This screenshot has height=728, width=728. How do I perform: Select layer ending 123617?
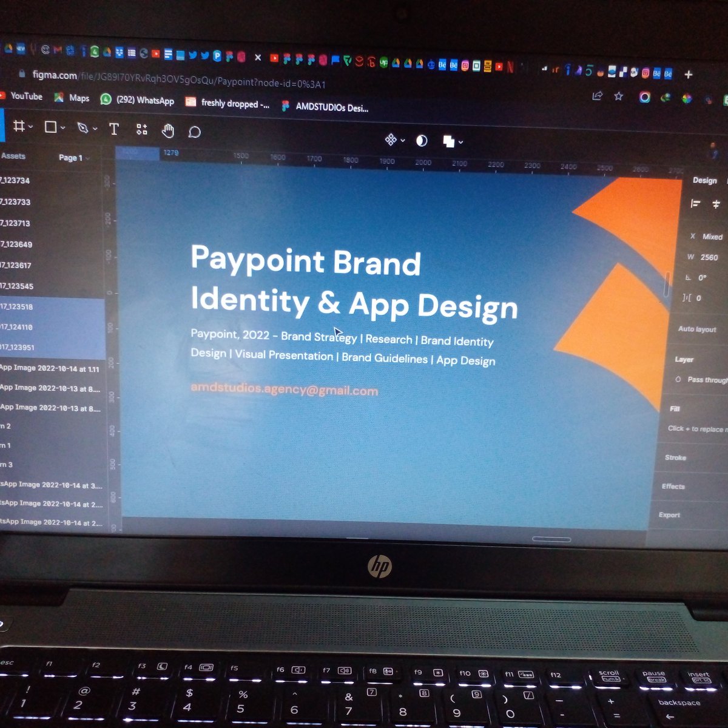(52, 265)
